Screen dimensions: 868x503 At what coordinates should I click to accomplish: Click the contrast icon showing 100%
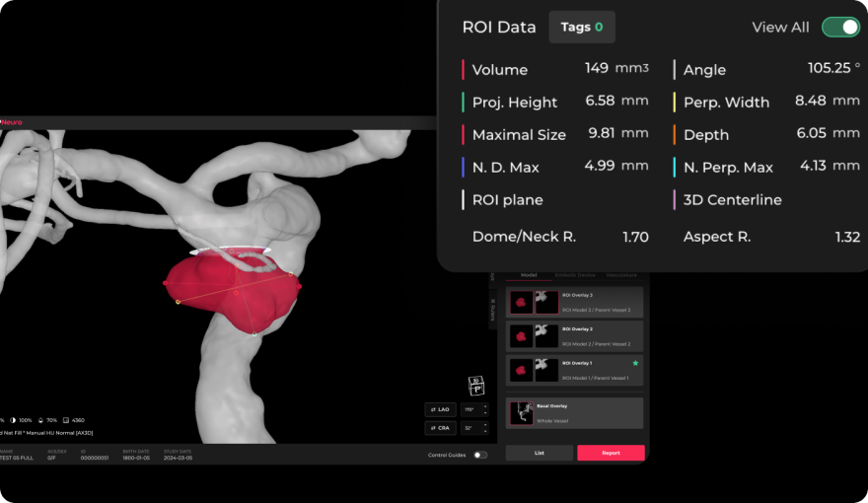point(13,420)
